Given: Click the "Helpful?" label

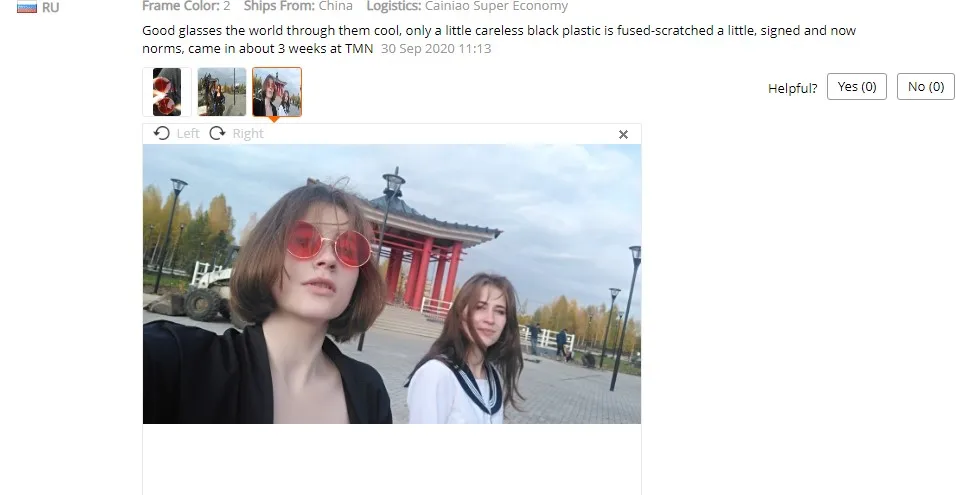Looking at the screenshot, I should (793, 88).
